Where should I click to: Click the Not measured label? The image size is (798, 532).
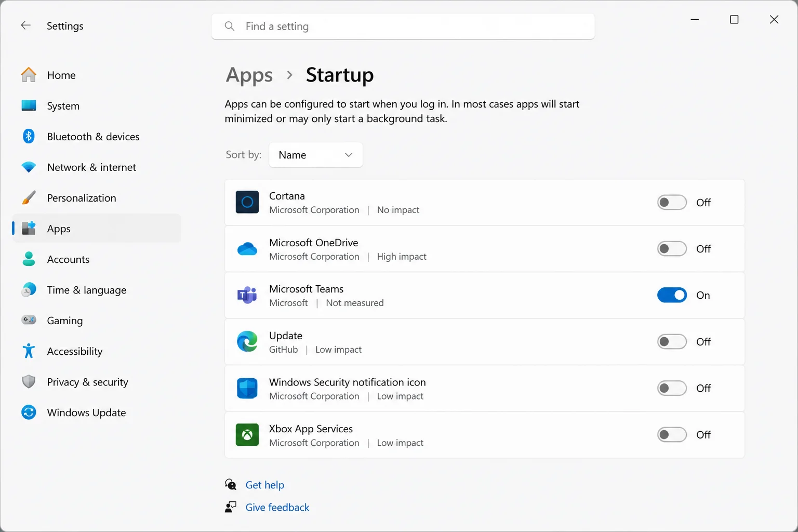pos(355,303)
